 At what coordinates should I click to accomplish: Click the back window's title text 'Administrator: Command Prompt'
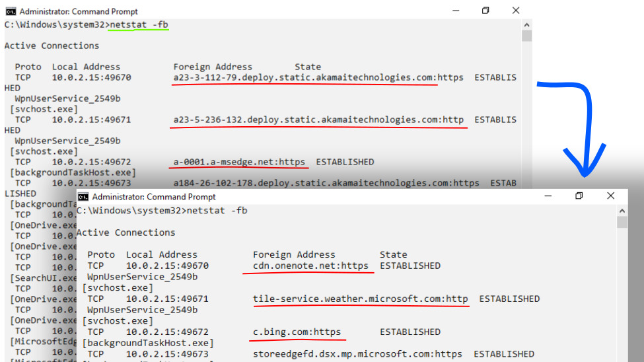[79, 11]
